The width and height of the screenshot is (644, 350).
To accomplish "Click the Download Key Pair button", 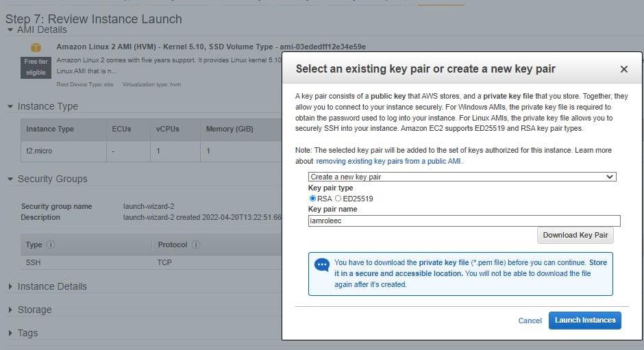I will (575, 235).
